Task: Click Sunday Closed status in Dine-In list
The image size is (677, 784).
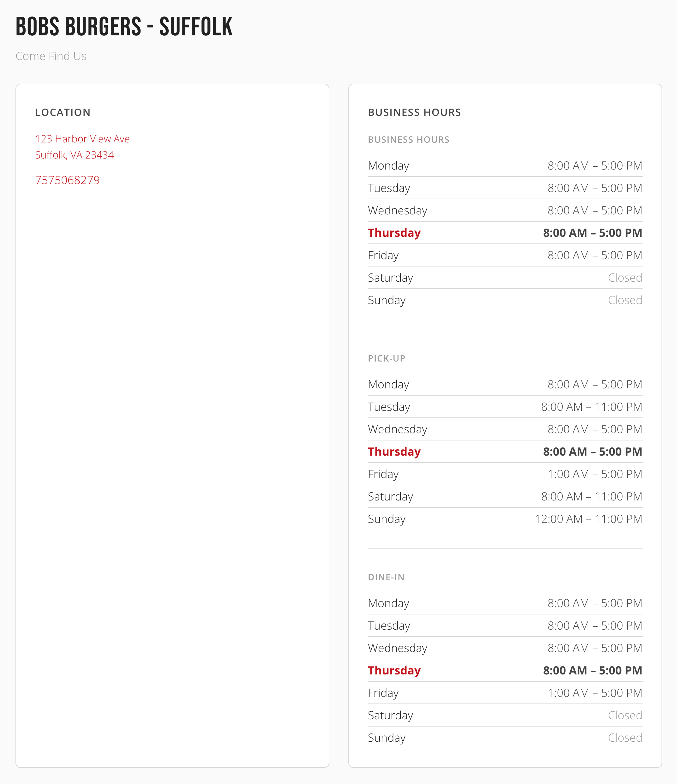Action: coord(625,738)
